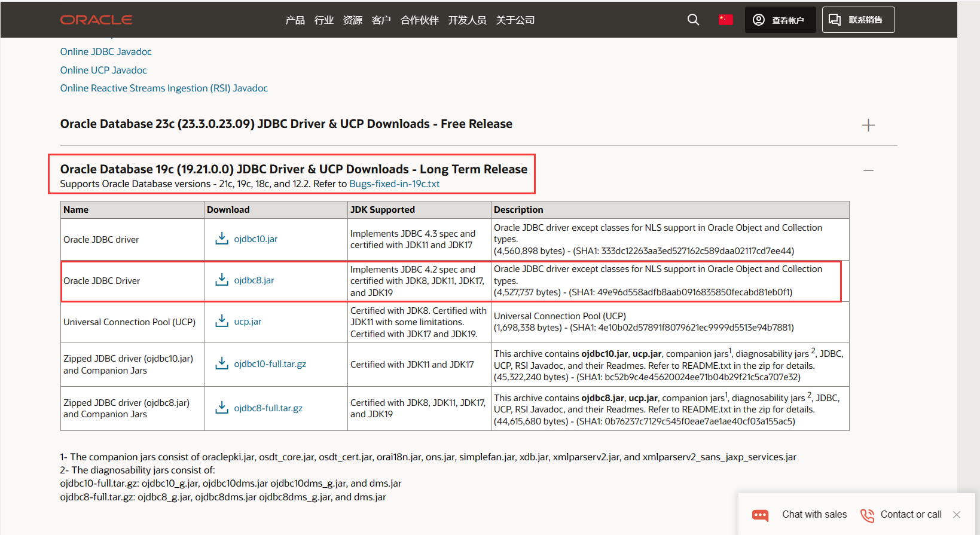Click the Oracle logo in header
This screenshot has width=980, height=535.
(x=96, y=20)
